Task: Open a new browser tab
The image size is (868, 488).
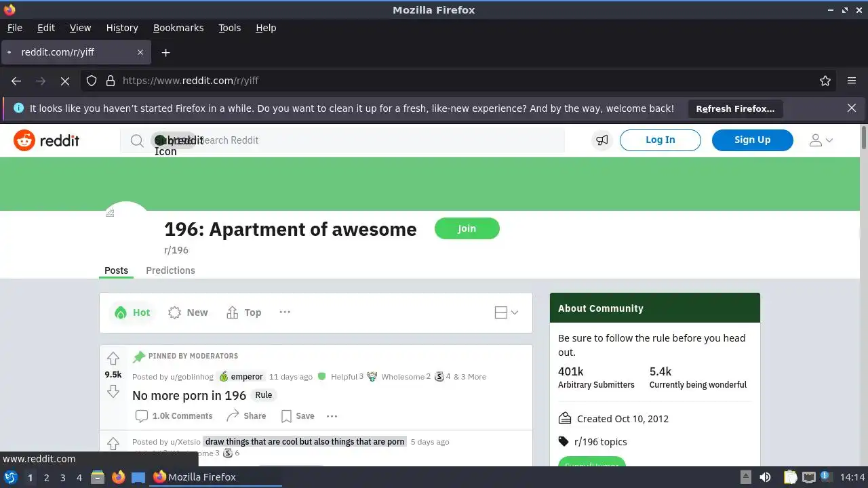Action: point(165,52)
